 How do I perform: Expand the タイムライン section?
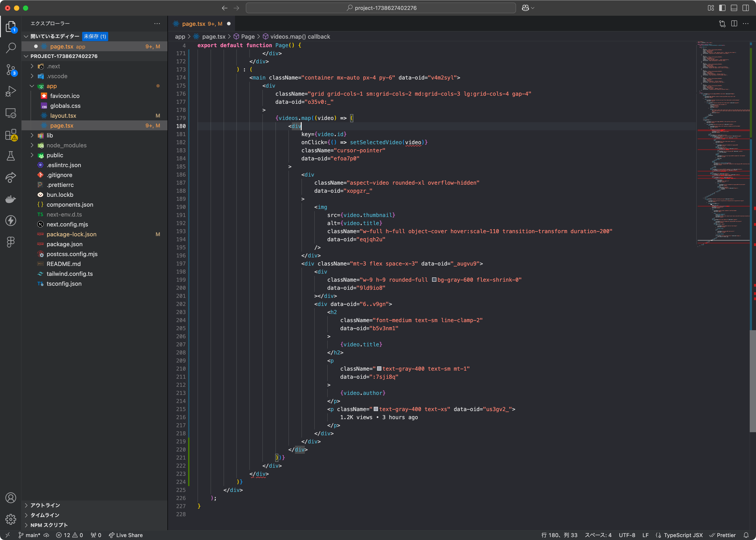point(26,515)
